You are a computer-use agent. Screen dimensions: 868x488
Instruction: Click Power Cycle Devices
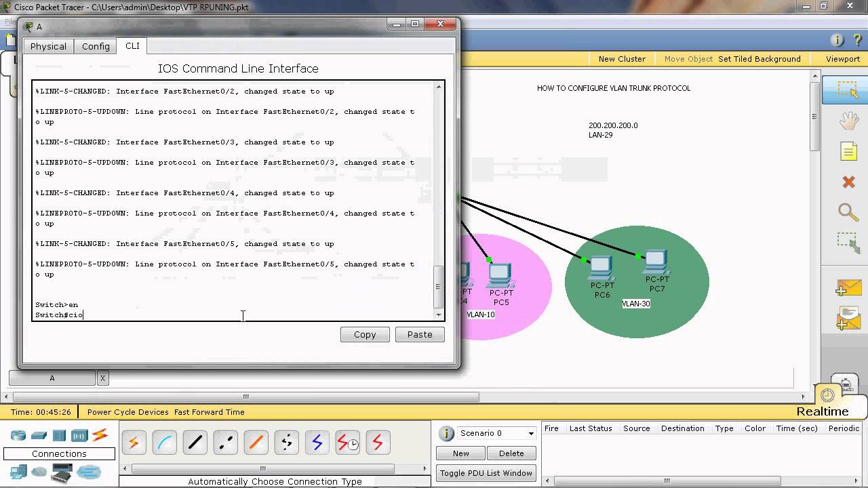pyautogui.click(x=127, y=412)
